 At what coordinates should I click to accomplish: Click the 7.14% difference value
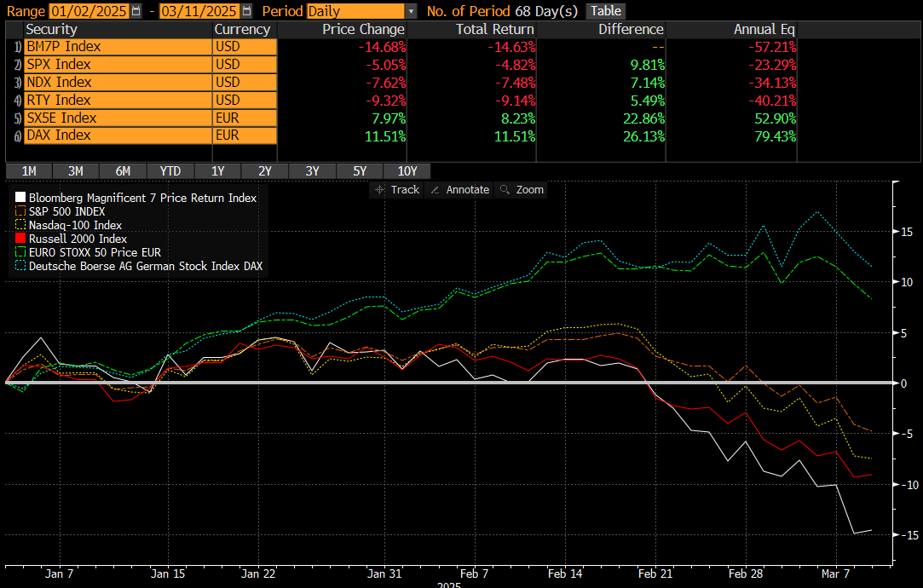648,83
